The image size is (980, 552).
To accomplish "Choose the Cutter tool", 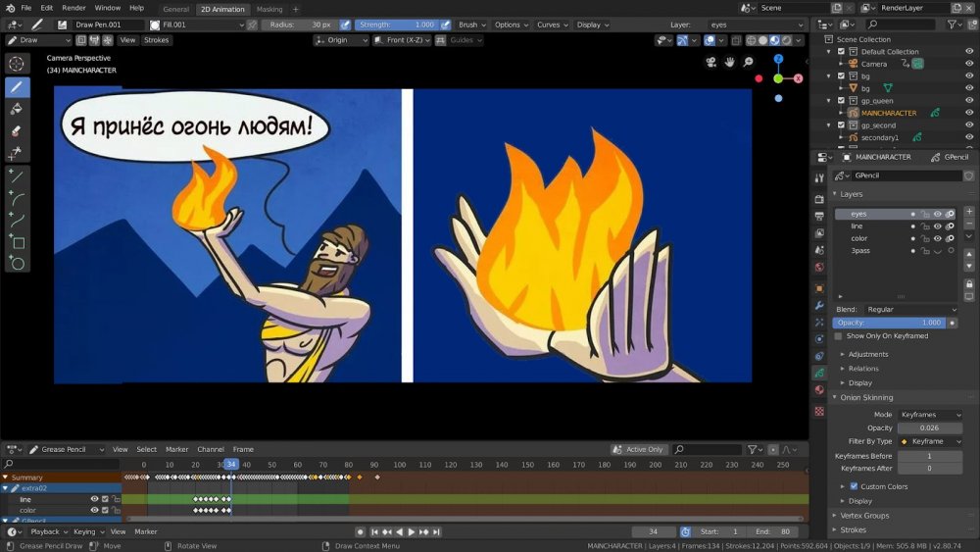I will pos(17,152).
